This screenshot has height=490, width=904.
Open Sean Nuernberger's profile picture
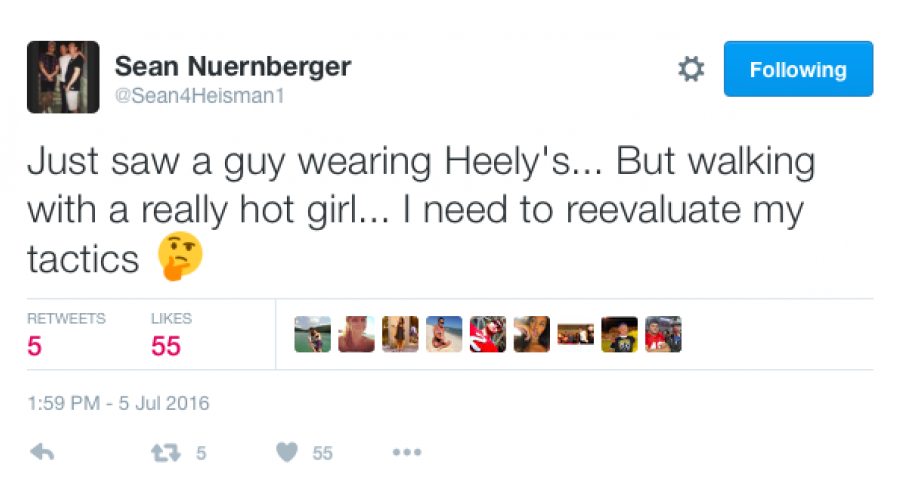63,77
